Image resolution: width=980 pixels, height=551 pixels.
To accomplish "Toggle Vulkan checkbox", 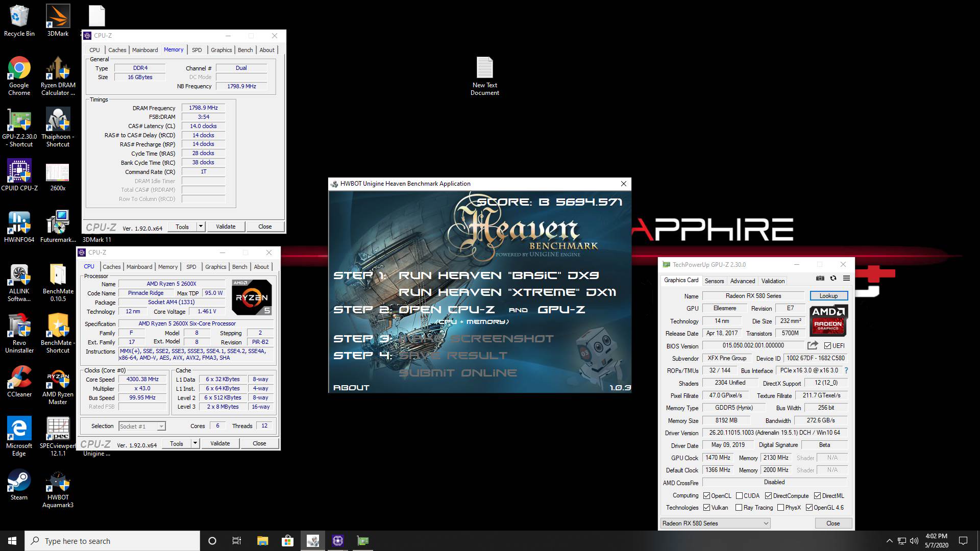I will [706, 508].
